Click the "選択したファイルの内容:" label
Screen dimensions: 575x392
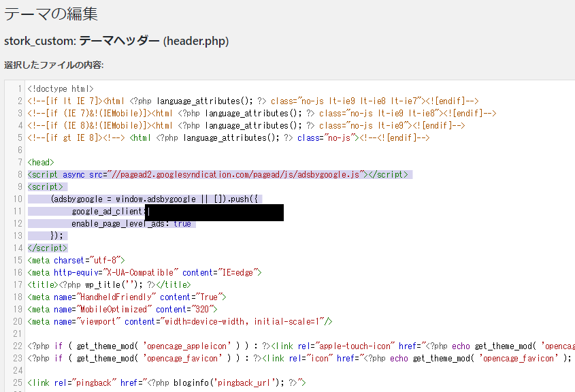pos(54,65)
